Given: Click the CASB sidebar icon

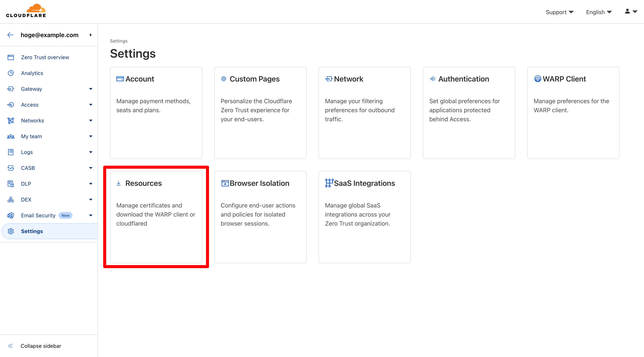Looking at the screenshot, I should coord(11,168).
